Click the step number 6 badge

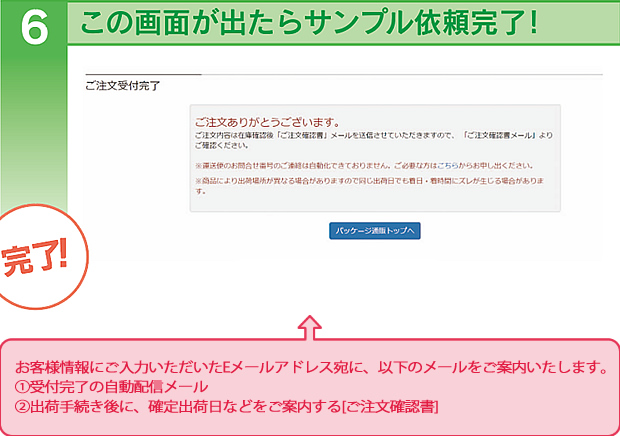(33, 26)
